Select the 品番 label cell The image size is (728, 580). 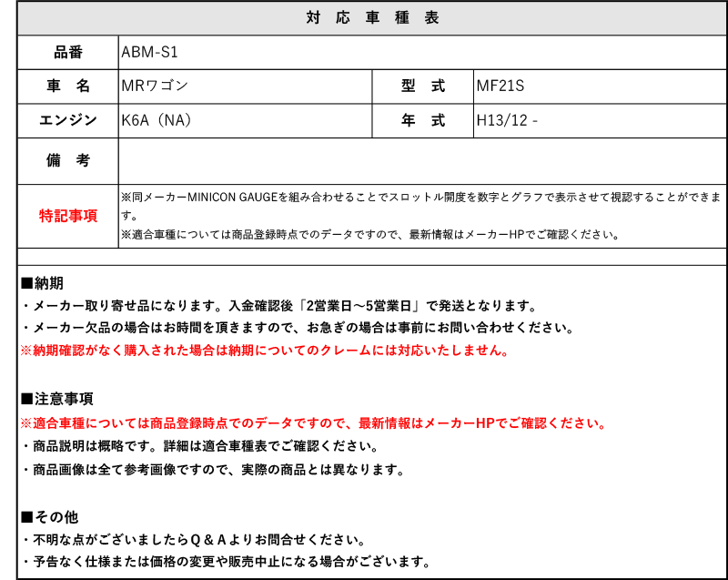[x=67, y=52]
